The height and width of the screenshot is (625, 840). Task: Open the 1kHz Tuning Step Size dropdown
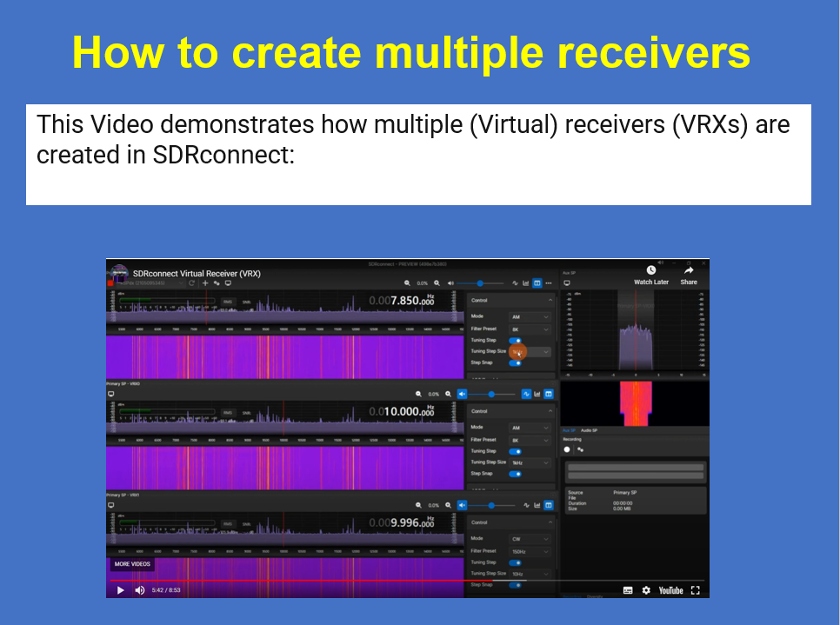point(530,462)
